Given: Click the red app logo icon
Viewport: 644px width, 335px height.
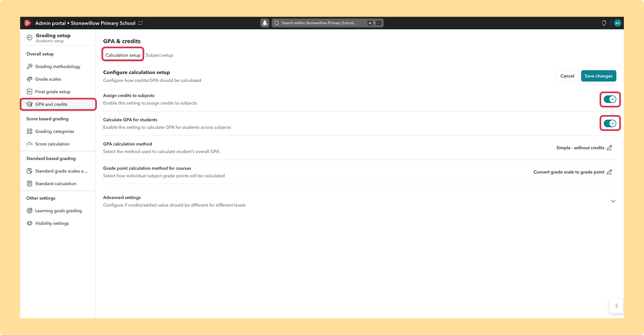Looking at the screenshot, I should pos(27,23).
